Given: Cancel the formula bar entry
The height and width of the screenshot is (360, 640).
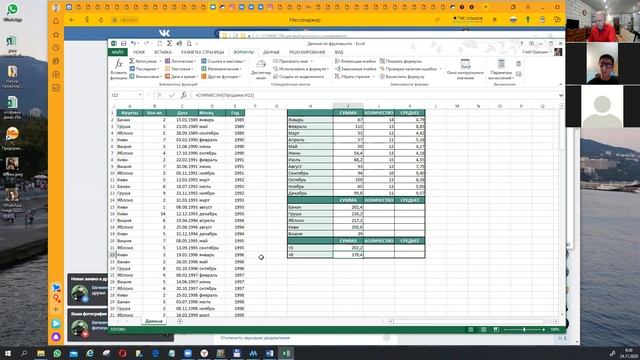Looking at the screenshot, I should point(160,95).
